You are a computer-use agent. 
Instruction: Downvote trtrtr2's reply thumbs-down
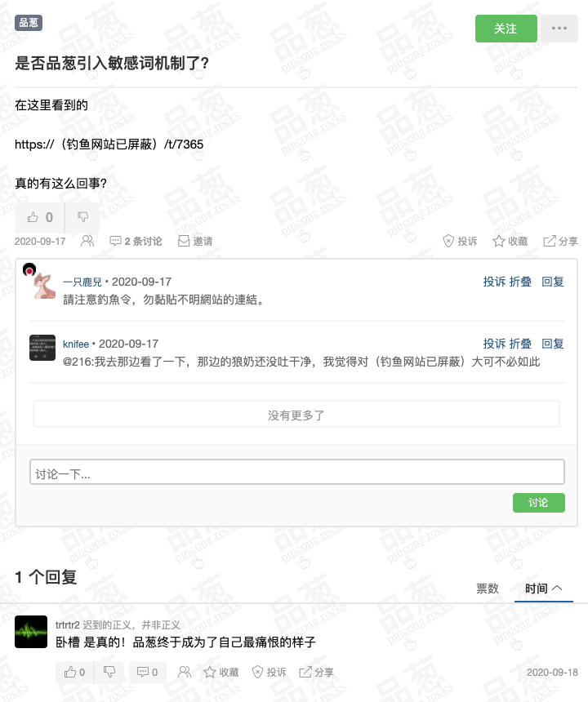[x=109, y=672]
